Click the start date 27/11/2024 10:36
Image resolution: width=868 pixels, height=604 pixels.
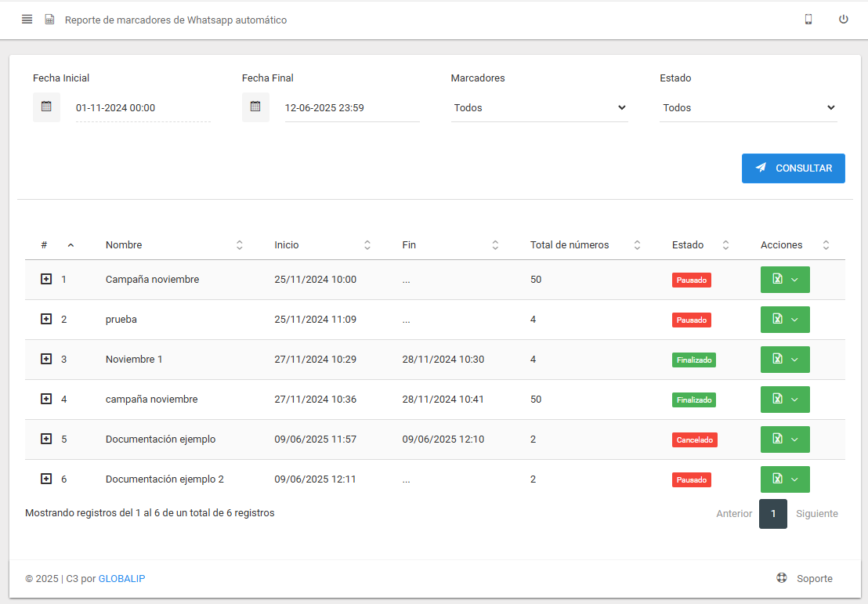click(x=316, y=400)
